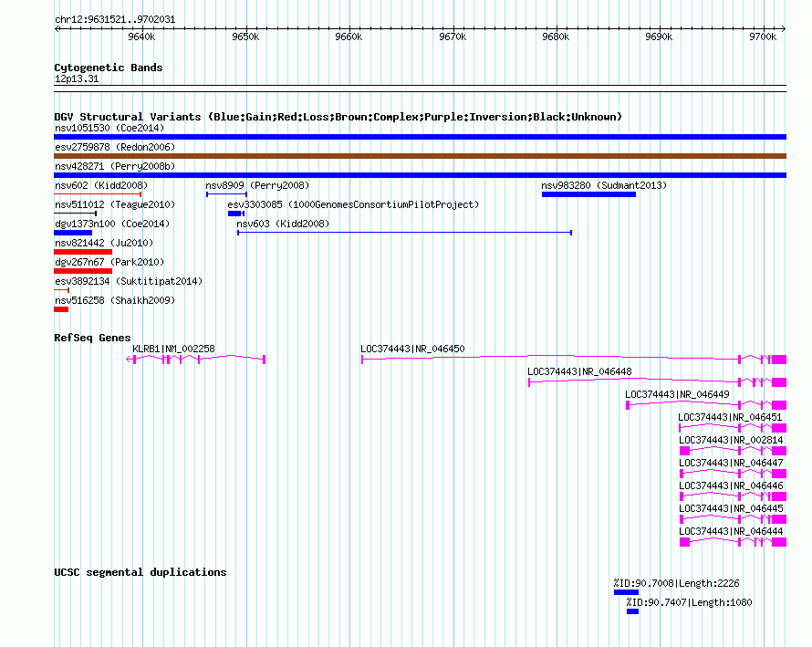Screen dimensions: 812x647
Task: Click the nsv1051530 (Coe2014) blue gain bar
Action: pyautogui.click(x=420, y=137)
